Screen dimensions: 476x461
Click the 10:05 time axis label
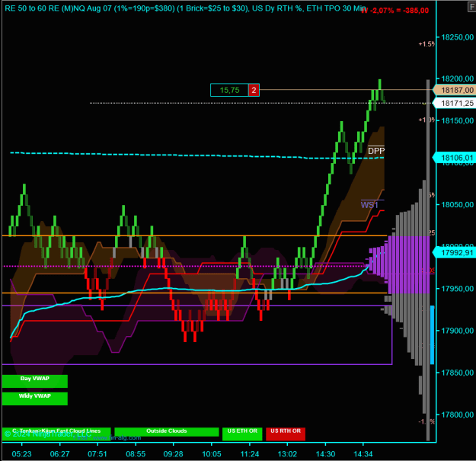212,454
